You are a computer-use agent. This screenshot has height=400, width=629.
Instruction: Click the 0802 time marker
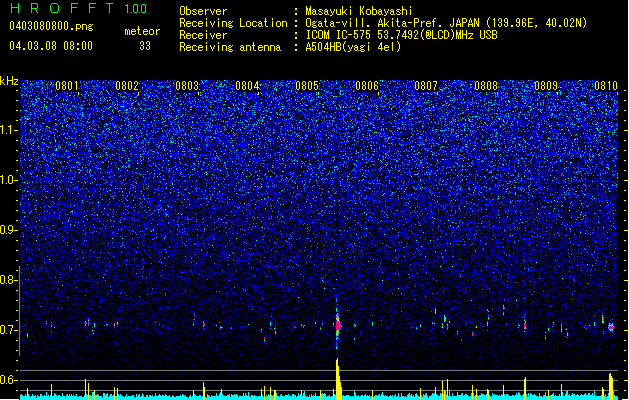point(127,86)
